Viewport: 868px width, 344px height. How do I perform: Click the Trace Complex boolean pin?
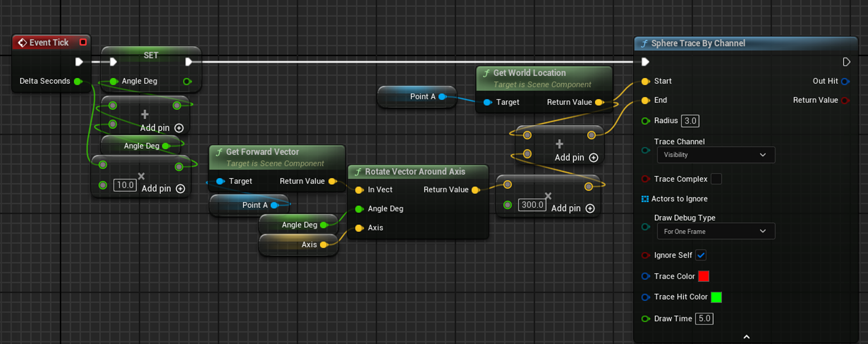pyautogui.click(x=645, y=179)
